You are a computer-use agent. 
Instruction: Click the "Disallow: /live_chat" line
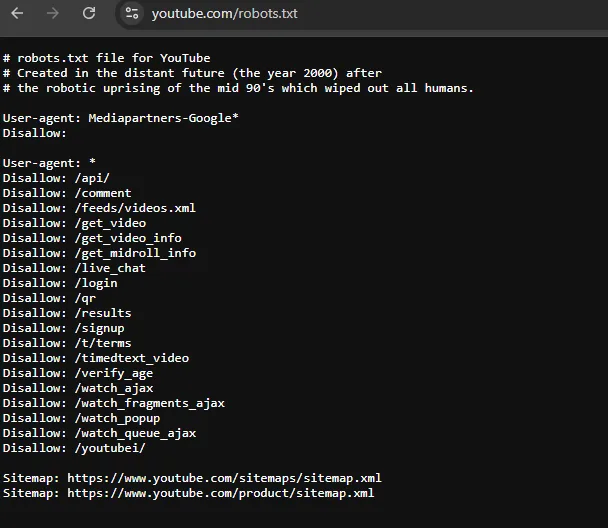(x=74, y=268)
